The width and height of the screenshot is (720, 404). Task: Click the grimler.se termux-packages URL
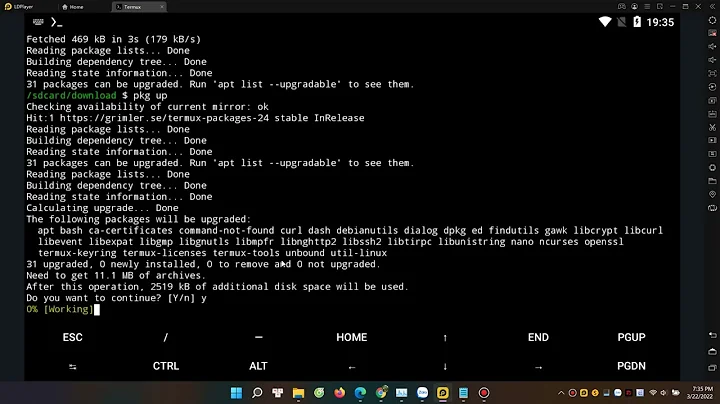pos(164,118)
